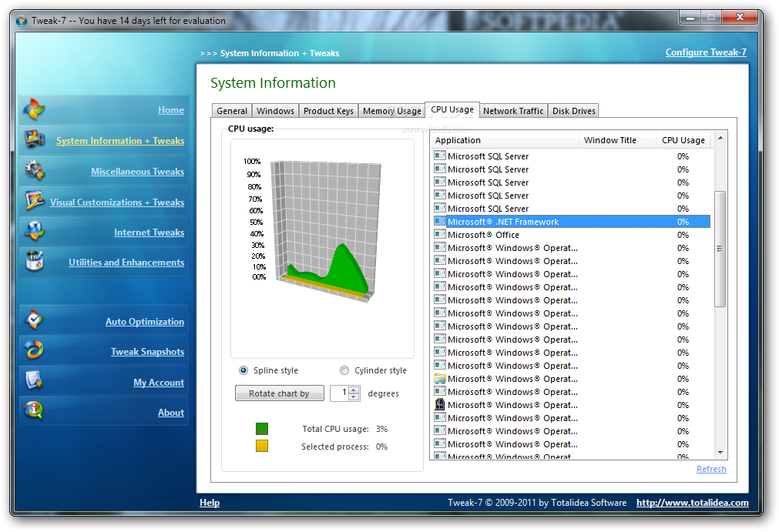Click the green Total CPU usage swatch
Image resolution: width=779 pixels, height=532 pixels.
[262, 429]
